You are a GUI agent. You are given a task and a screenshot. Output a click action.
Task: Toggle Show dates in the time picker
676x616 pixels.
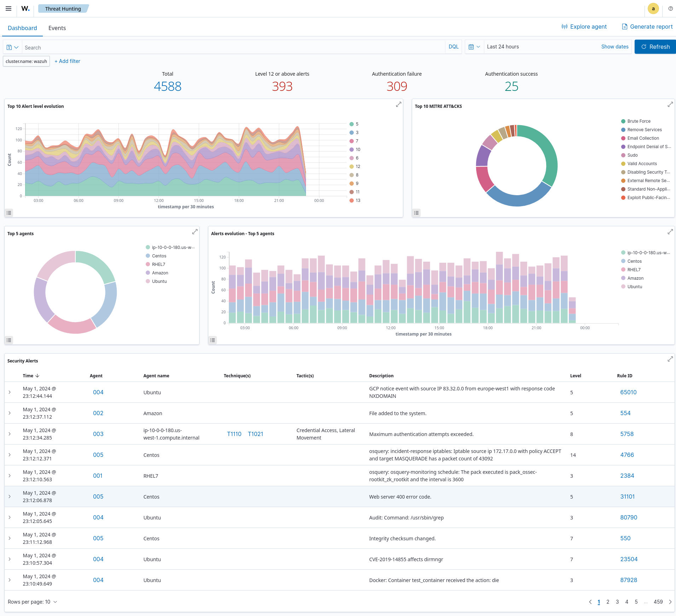coord(614,46)
